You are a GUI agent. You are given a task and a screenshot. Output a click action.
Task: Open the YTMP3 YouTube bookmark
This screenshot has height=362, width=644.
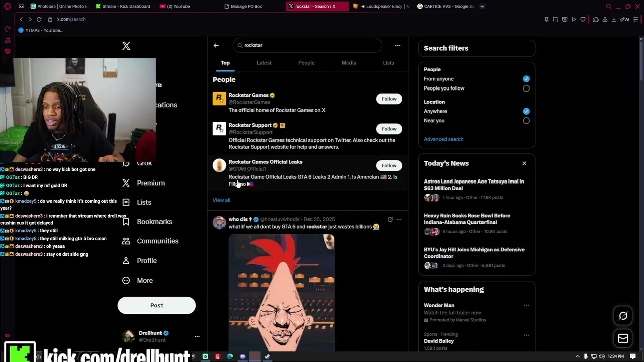tap(41, 30)
